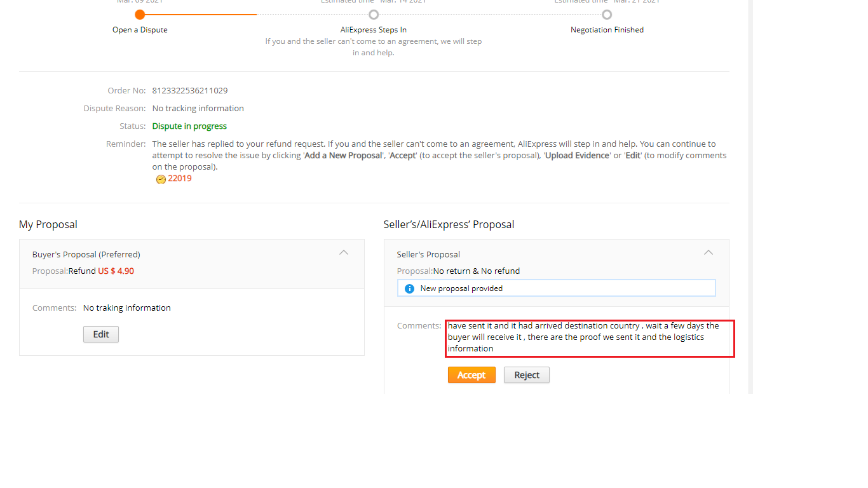Click the 22019 countdown value

pyautogui.click(x=180, y=179)
